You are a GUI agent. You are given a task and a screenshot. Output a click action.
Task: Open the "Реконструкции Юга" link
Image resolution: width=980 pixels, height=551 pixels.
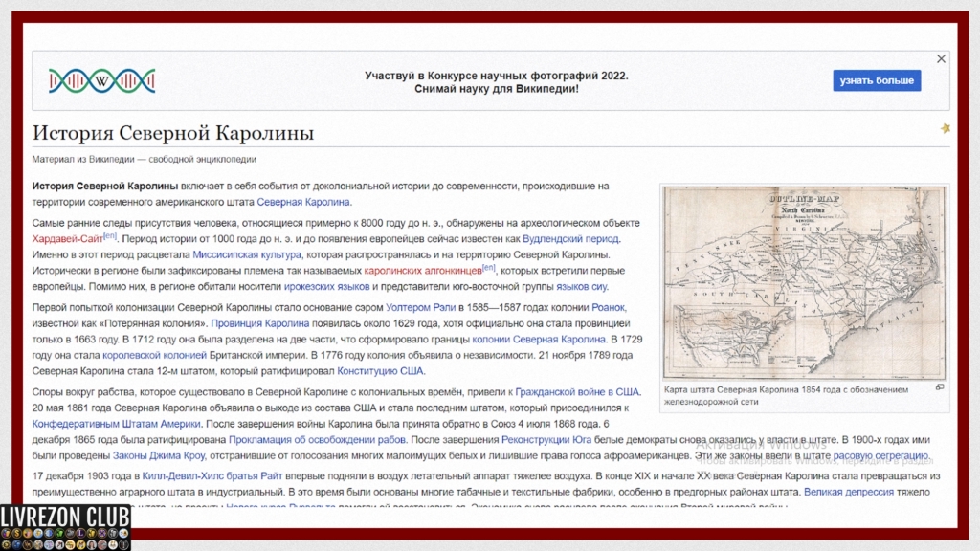tap(546, 440)
